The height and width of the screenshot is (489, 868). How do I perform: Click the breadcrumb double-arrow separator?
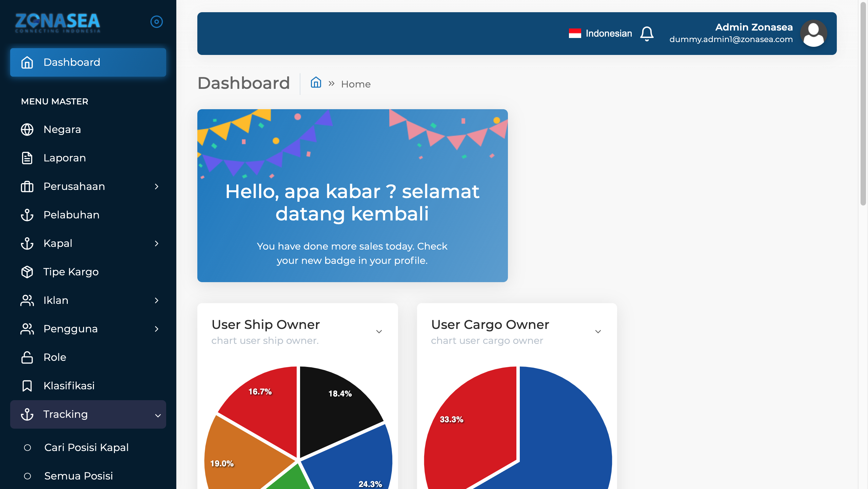(332, 83)
